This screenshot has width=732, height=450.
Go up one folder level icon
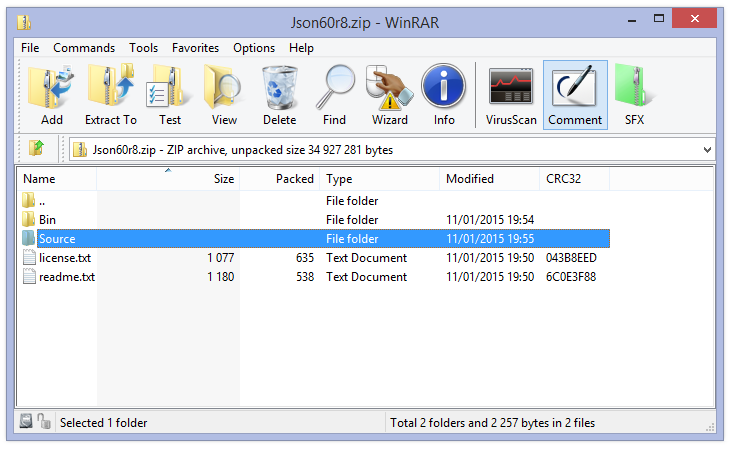click(x=36, y=148)
